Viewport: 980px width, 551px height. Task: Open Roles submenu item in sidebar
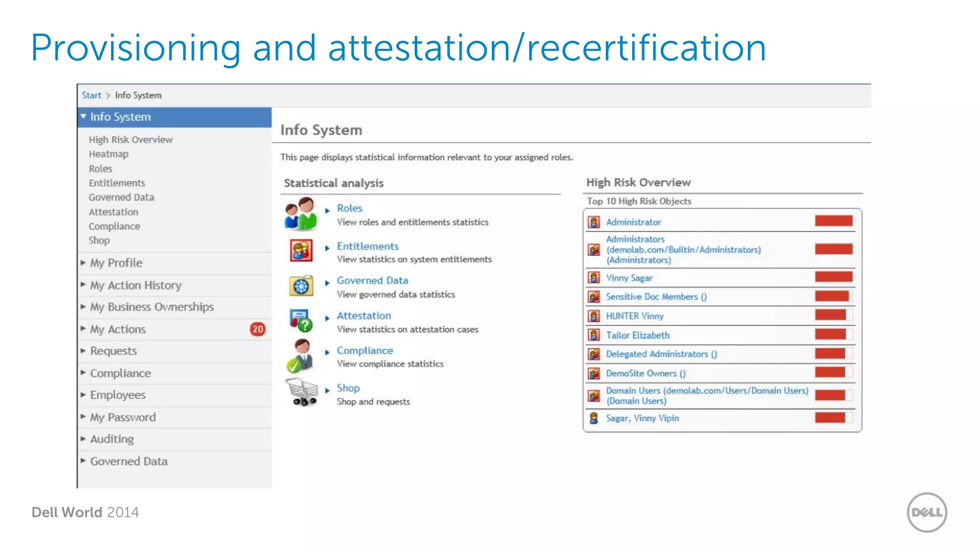tap(100, 169)
